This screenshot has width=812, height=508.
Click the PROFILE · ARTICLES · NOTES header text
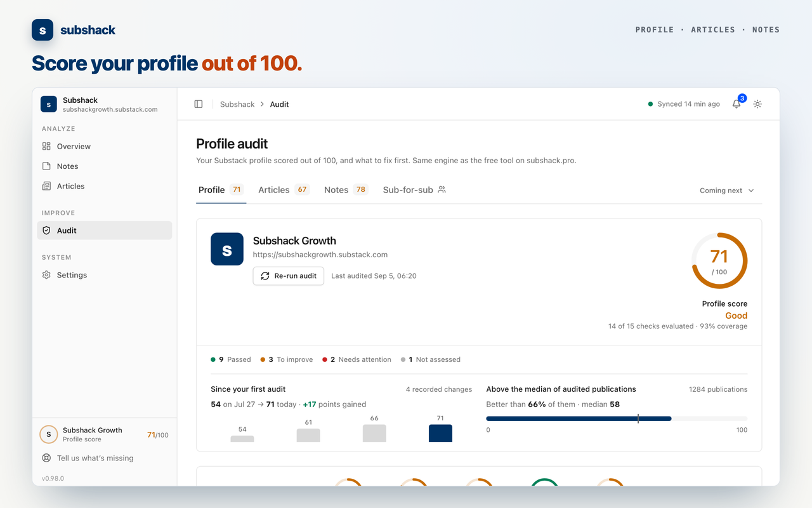point(707,30)
